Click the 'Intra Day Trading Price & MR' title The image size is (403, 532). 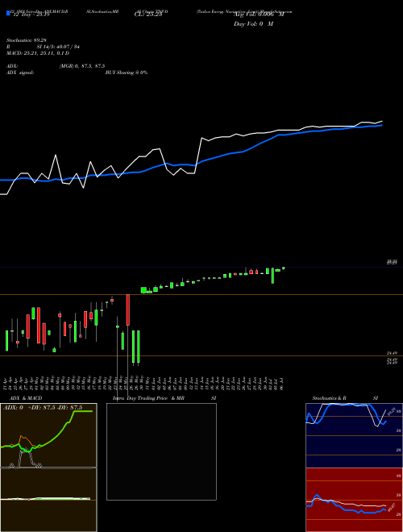148,398
